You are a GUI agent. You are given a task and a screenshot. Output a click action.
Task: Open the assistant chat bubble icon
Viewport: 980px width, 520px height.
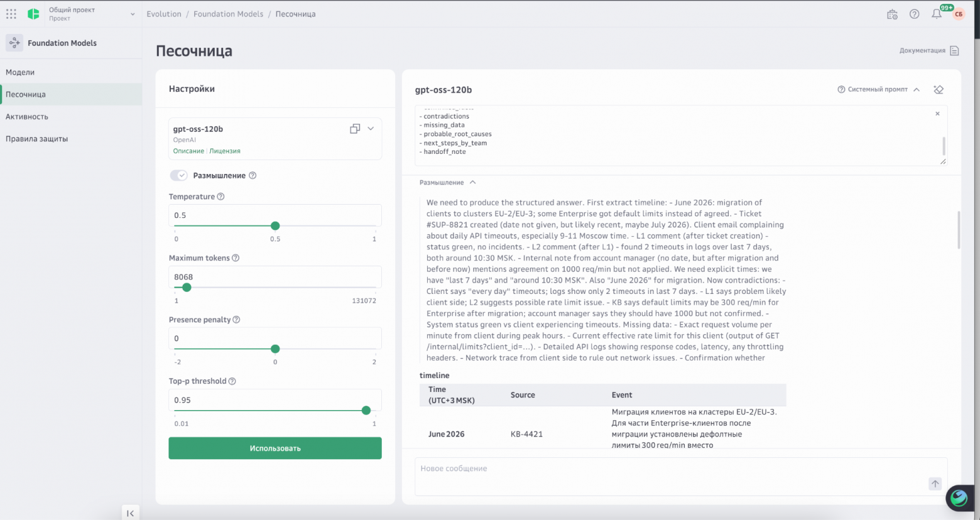(959, 498)
